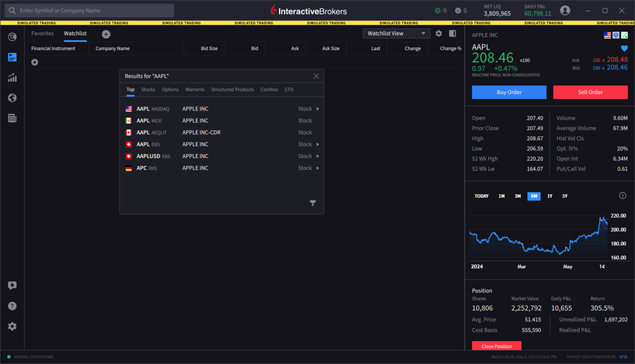Image resolution: width=635 pixels, height=364 pixels.
Task: Switch to the Stocks results tab
Action: [x=148, y=90]
